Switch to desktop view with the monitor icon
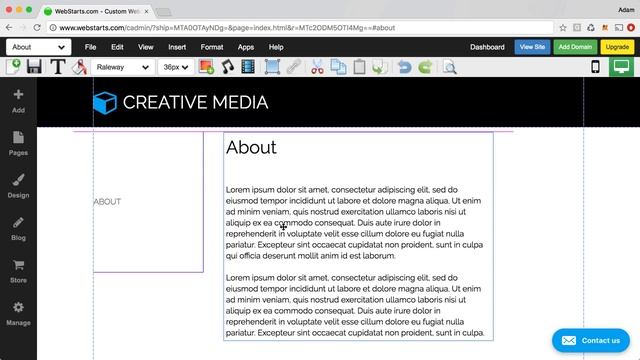This screenshot has height=360, width=640. click(x=621, y=67)
